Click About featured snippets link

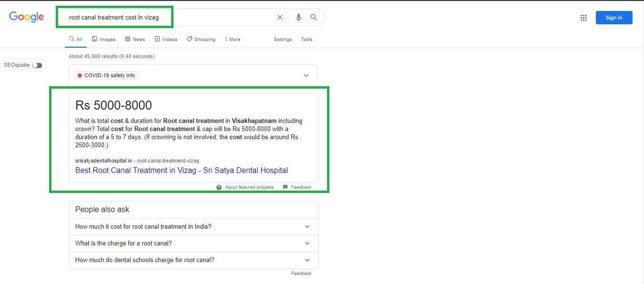249,187
